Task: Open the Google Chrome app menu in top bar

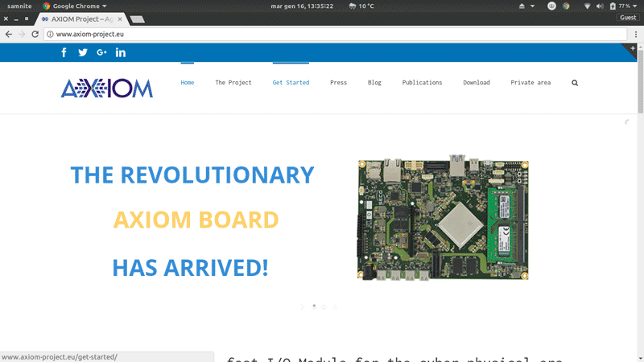Action: click(75, 6)
